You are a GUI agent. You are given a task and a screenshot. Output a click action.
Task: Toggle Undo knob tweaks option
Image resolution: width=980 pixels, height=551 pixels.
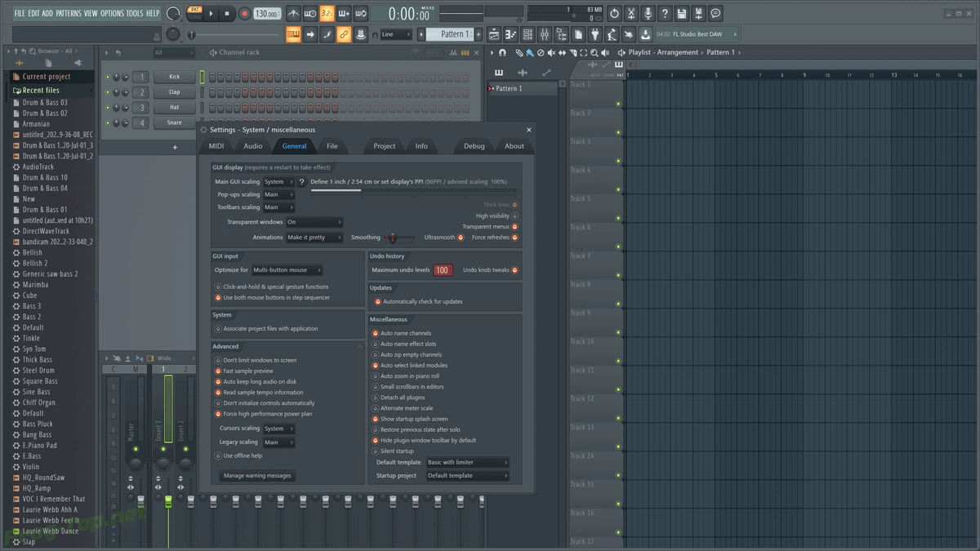(x=514, y=270)
